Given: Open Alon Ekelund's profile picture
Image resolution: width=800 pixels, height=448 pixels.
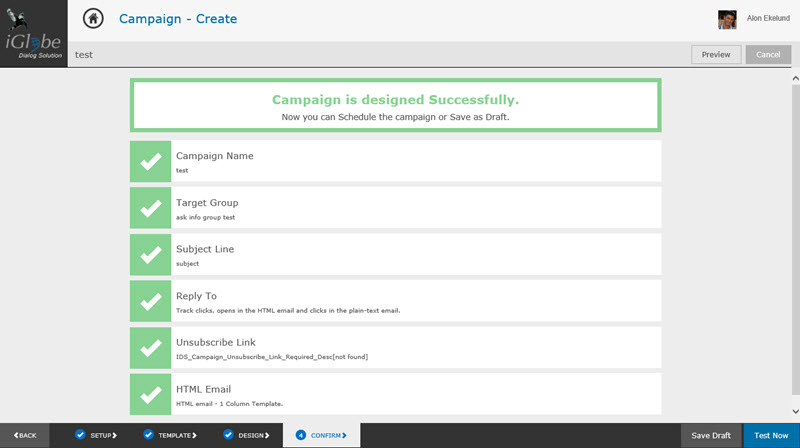Looking at the screenshot, I should (x=727, y=20).
